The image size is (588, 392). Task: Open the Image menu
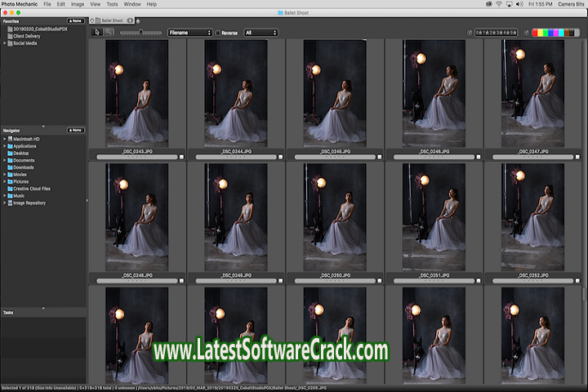[78, 4]
